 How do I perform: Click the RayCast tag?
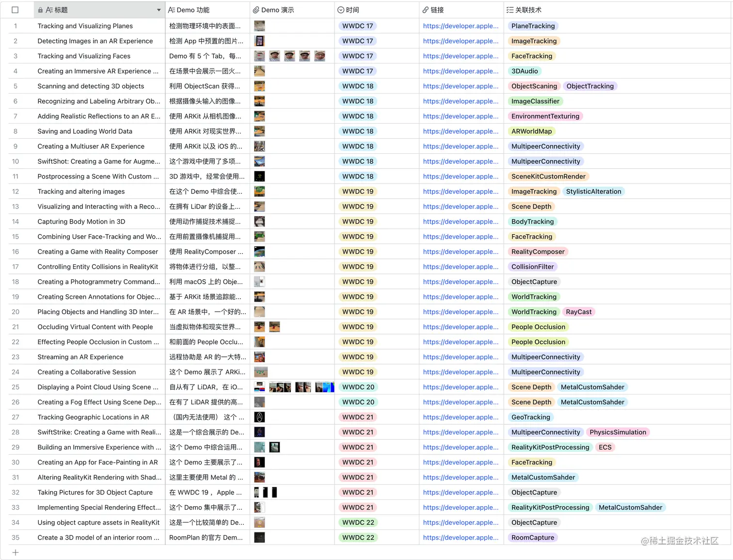pyautogui.click(x=578, y=312)
